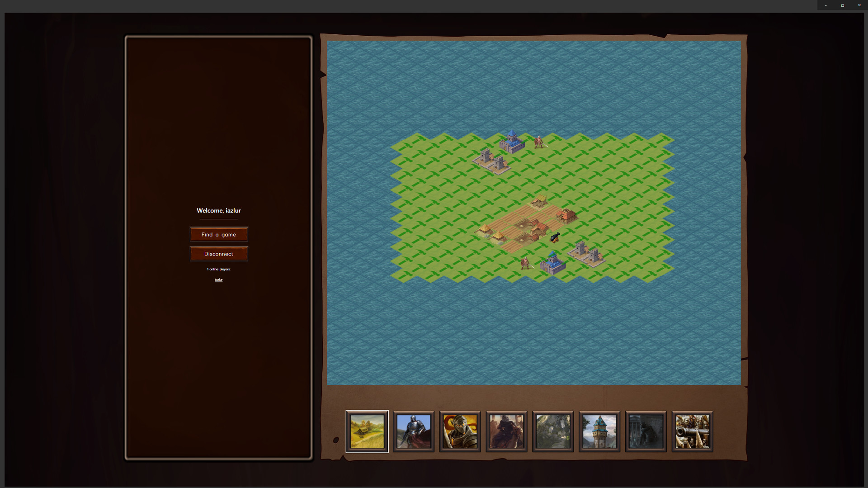This screenshot has width=868, height=488.
Task: Click the Find a game button
Action: tap(219, 234)
